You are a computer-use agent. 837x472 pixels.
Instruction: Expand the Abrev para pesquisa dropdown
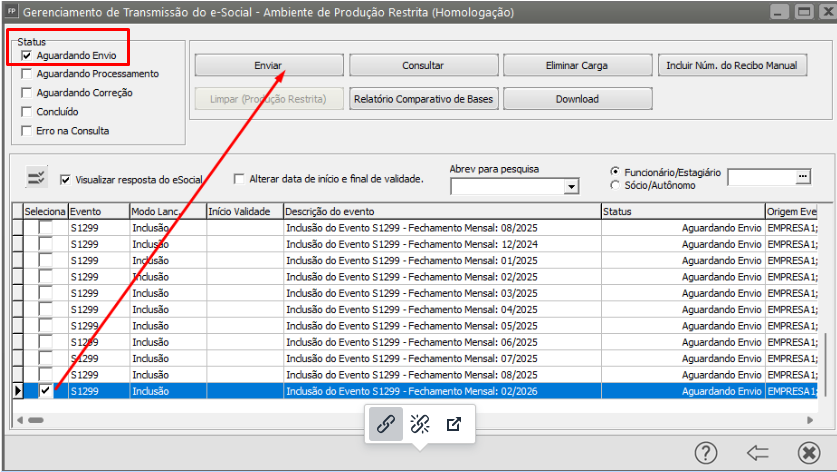pos(571,187)
